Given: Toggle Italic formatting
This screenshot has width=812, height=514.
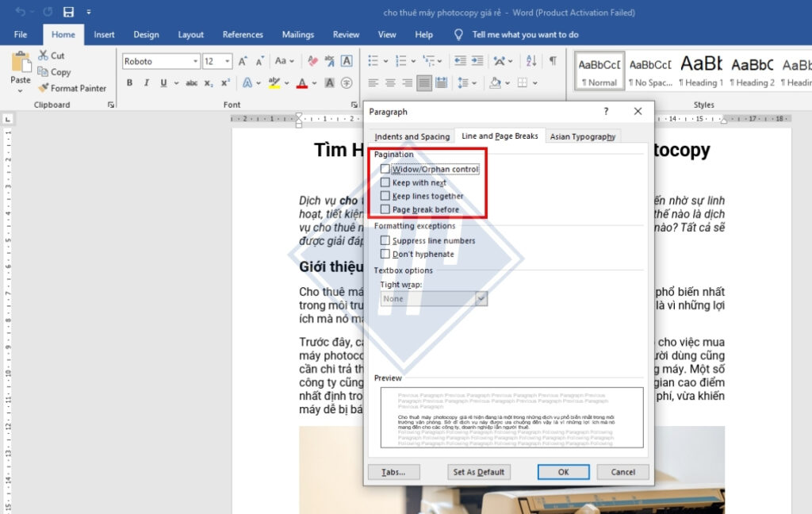Looking at the screenshot, I should pyautogui.click(x=147, y=83).
